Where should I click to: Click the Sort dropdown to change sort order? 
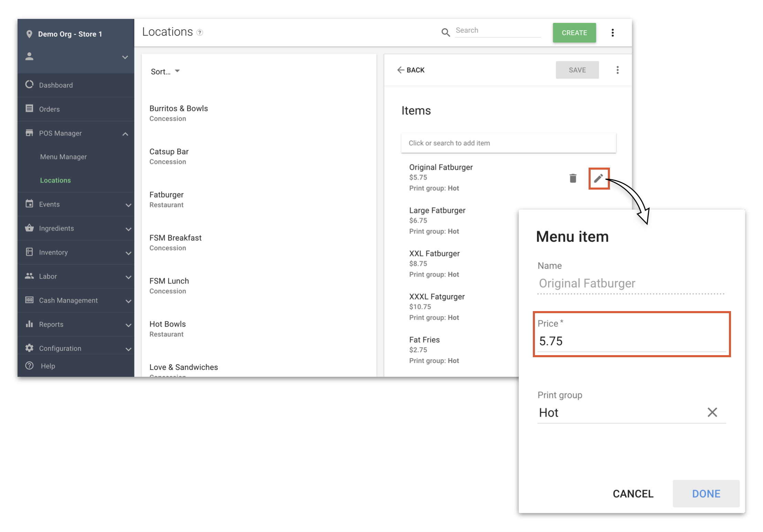click(165, 71)
